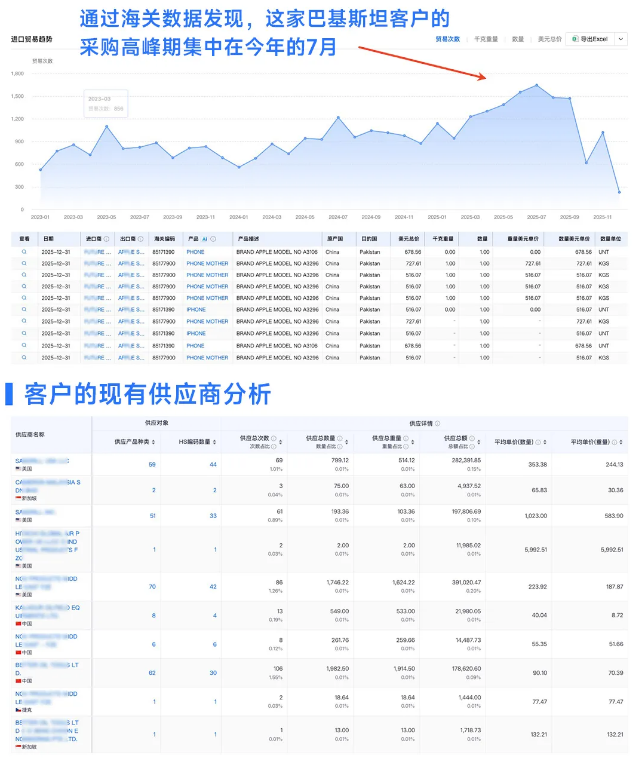Image resolution: width=632 pixels, height=759 pixels.
Task: Click the info icon next to 供应总次数
Action: coord(274,439)
